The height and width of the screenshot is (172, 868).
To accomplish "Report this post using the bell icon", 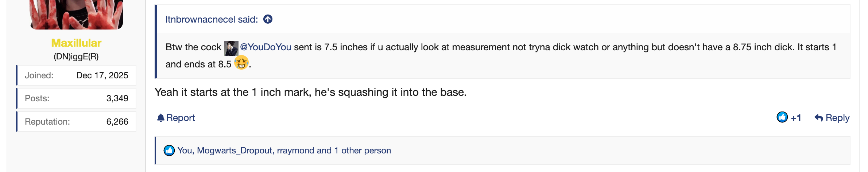I will [x=161, y=118].
